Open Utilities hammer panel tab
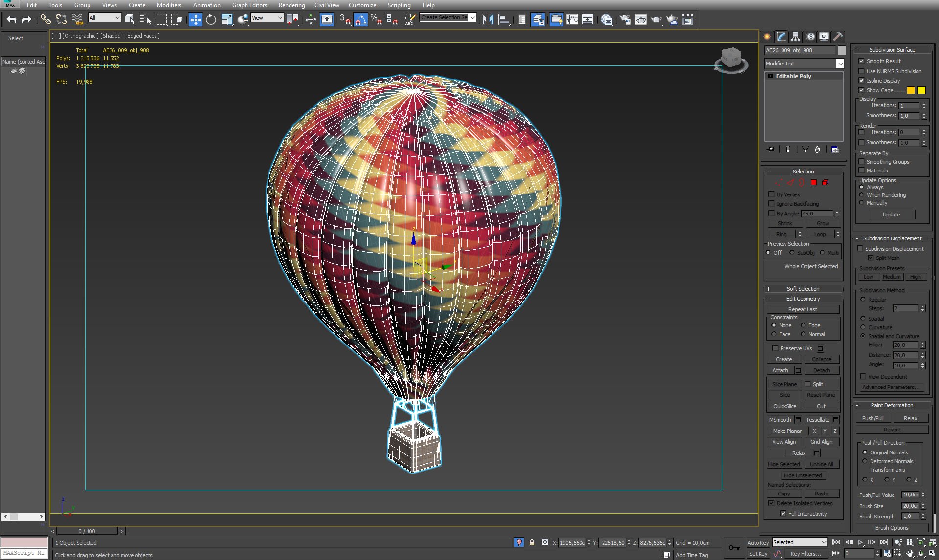 [x=838, y=37]
